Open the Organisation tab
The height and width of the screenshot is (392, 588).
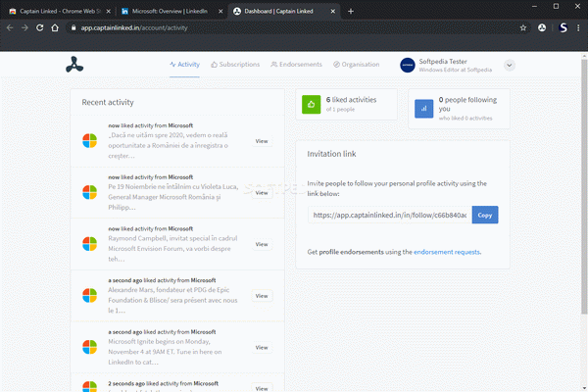point(357,65)
